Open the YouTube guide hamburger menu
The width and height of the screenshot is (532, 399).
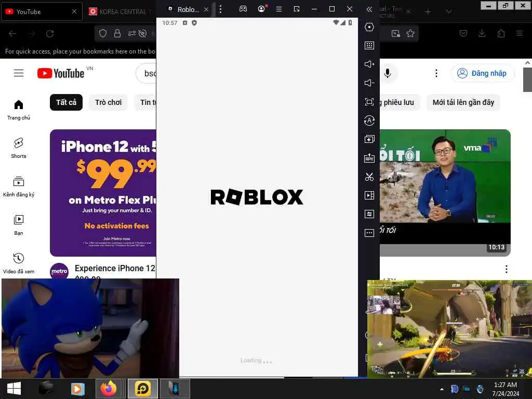(x=19, y=73)
